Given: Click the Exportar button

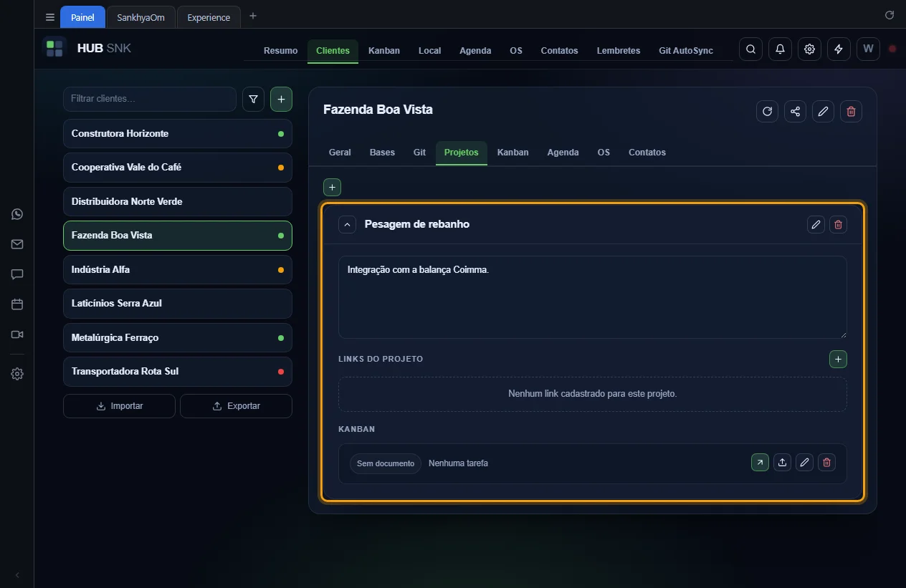Looking at the screenshot, I should pos(236,406).
